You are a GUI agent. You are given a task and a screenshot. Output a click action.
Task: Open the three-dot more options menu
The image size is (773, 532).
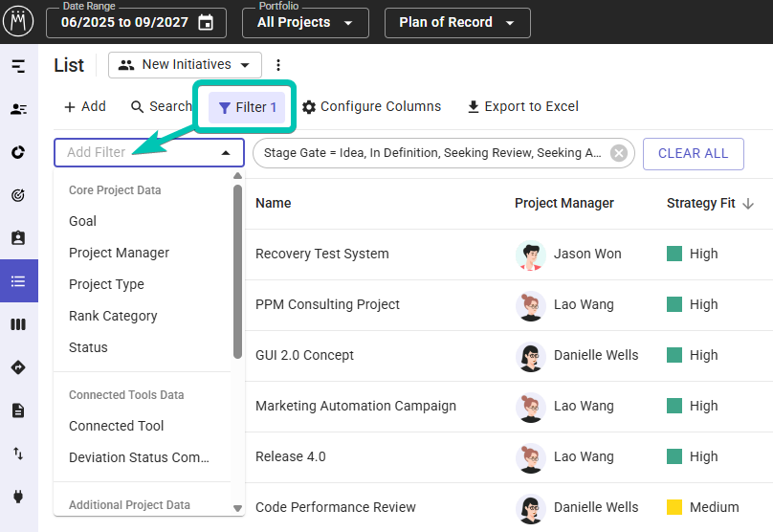(x=278, y=65)
